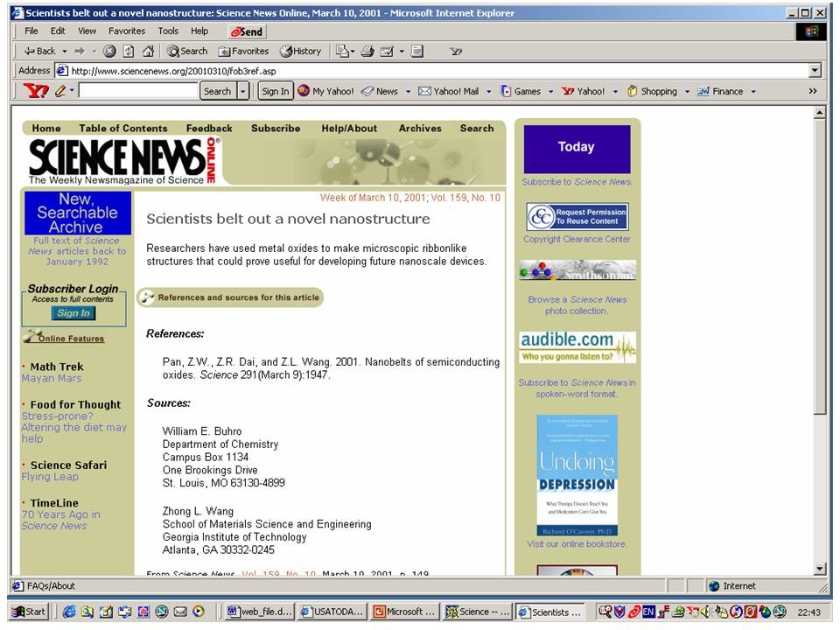Click the Today banner in the right sidebar
840x630 pixels.
(577, 149)
